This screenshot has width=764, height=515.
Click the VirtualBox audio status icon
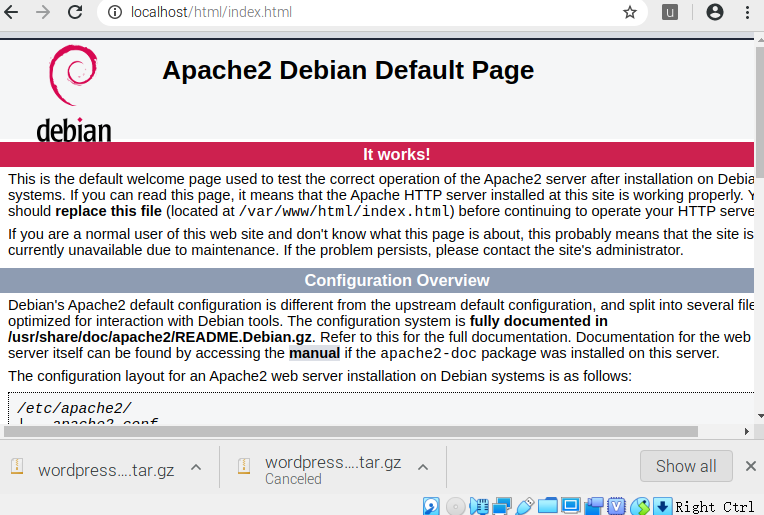click(479, 506)
